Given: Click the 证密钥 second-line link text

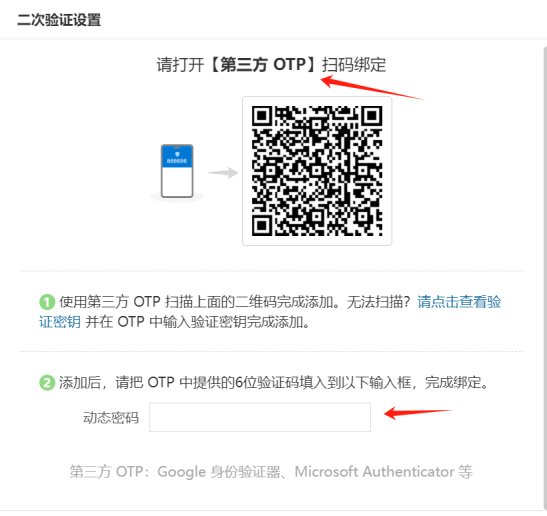Looking at the screenshot, I should point(60,322).
